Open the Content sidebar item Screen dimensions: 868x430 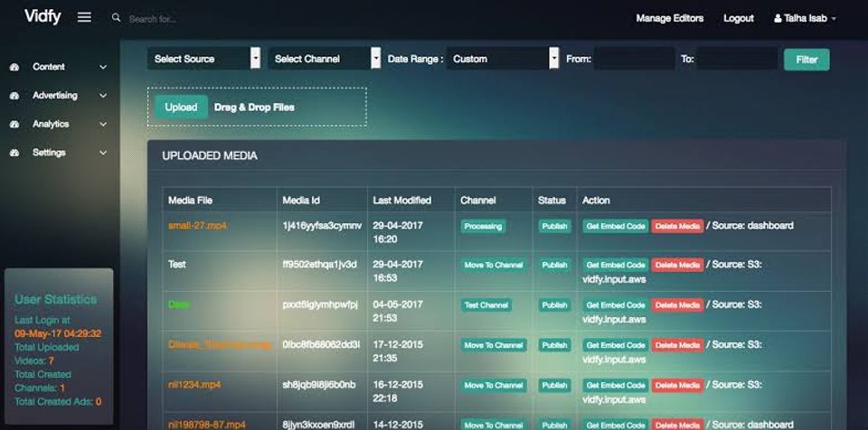pos(58,67)
